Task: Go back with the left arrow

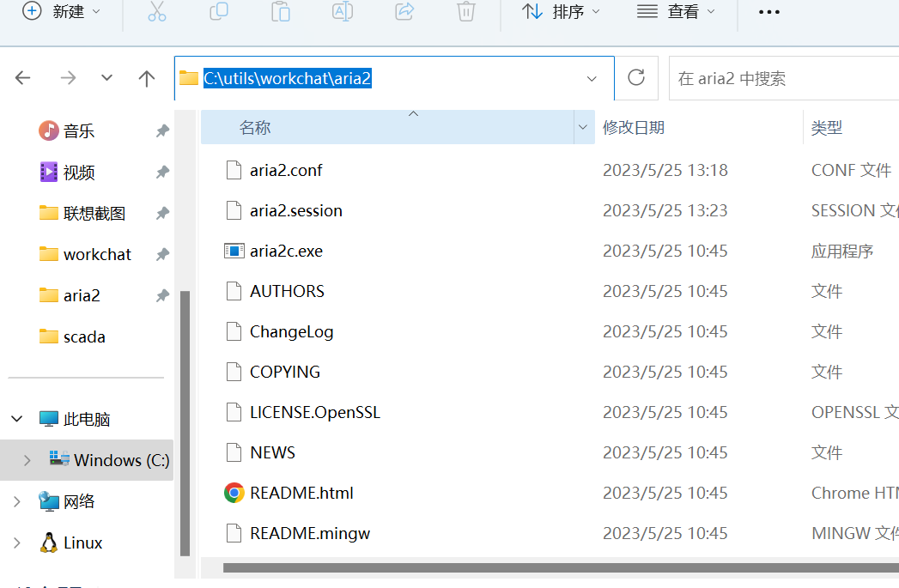Action: [x=23, y=77]
